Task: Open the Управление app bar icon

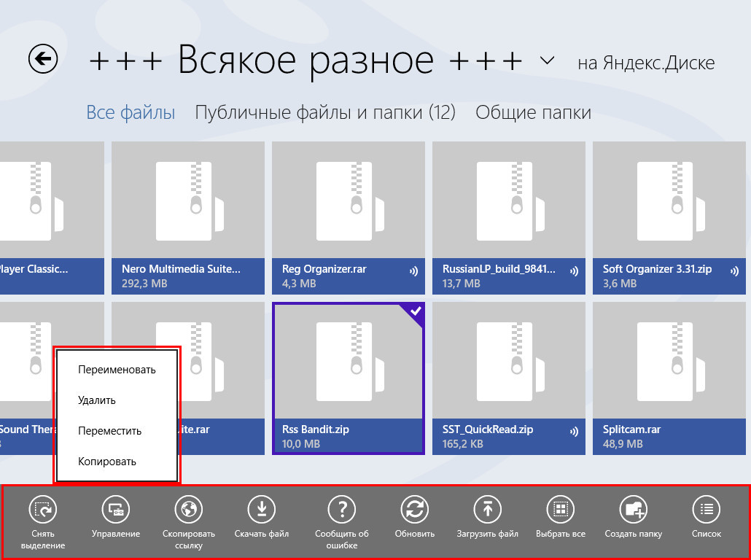Action: (x=116, y=509)
